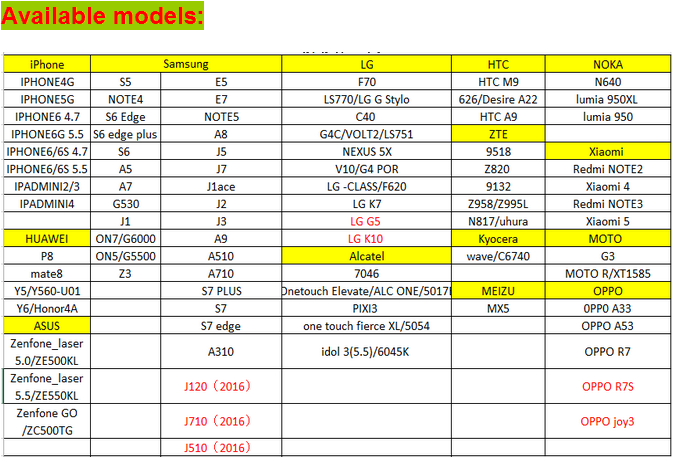The height and width of the screenshot is (458, 673).
Task: Click the ON5/G5500 cell
Action: (x=125, y=256)
